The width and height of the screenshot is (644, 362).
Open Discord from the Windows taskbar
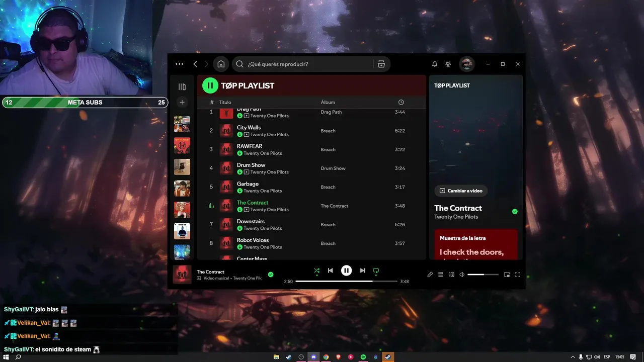point(313,357)
